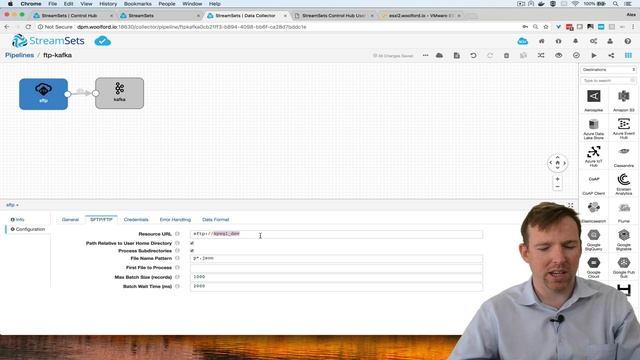Add Azure Data Lake Store destination
640x360 pixels.
593,129
